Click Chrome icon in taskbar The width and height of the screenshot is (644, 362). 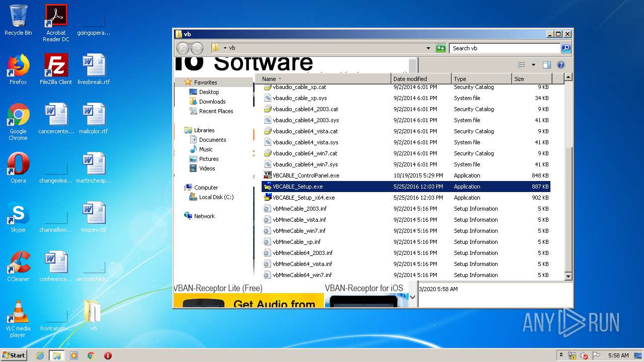(91, 355)
